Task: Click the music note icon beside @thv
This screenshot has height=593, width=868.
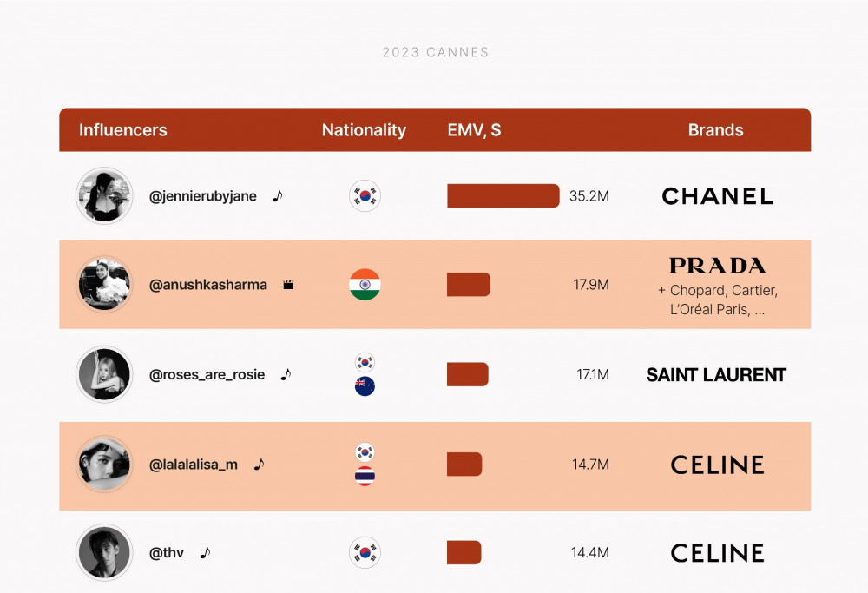Action: pos(206,552)
